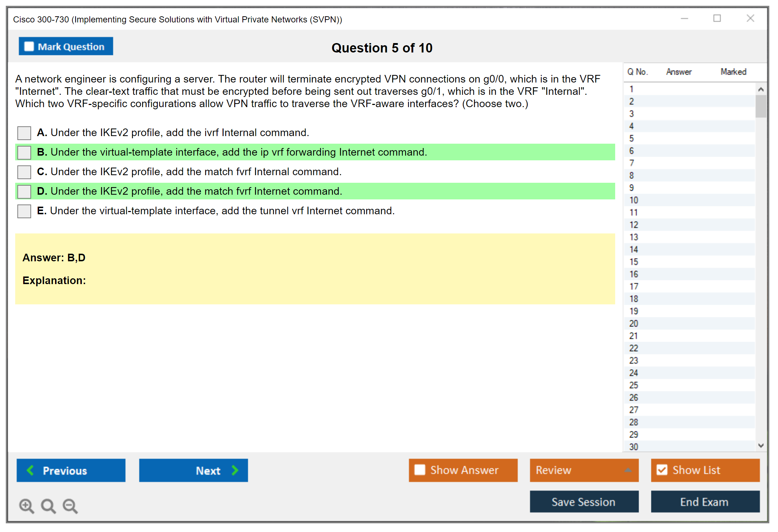This screenshot has width=778, height=532.
Task: Uncheck Show List to hide question list
Action: pos(662,470)
